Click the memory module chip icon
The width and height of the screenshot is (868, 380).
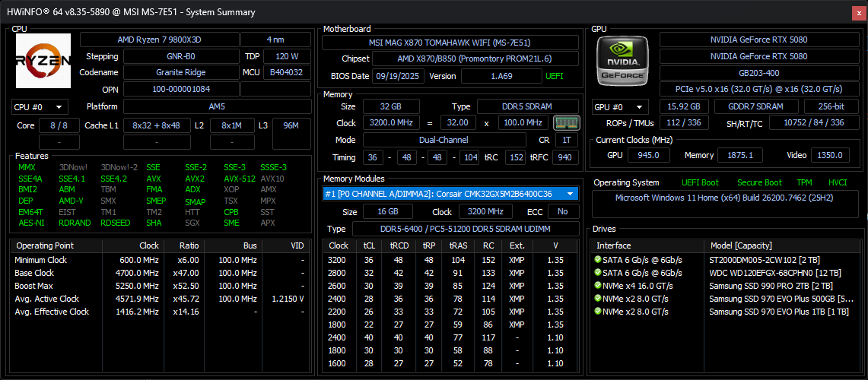[x=566, y=122]
